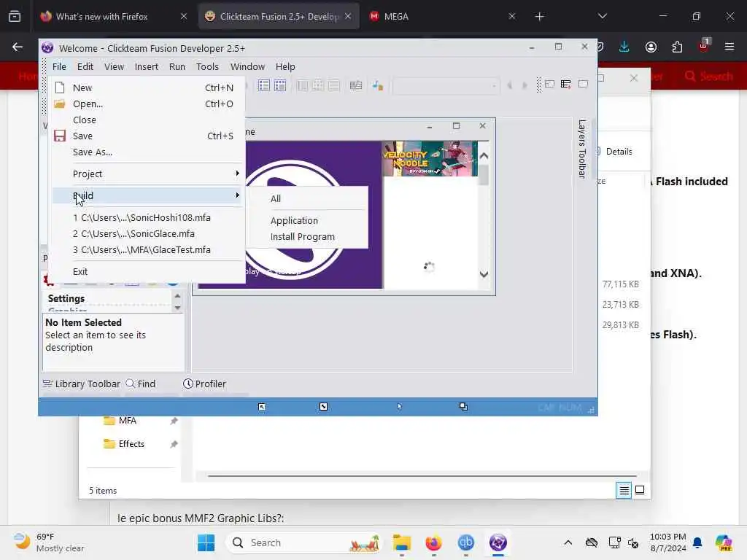The image size is (747, 560).
Task: Click the Save floppy disk icon
Action: pos(60,136)
